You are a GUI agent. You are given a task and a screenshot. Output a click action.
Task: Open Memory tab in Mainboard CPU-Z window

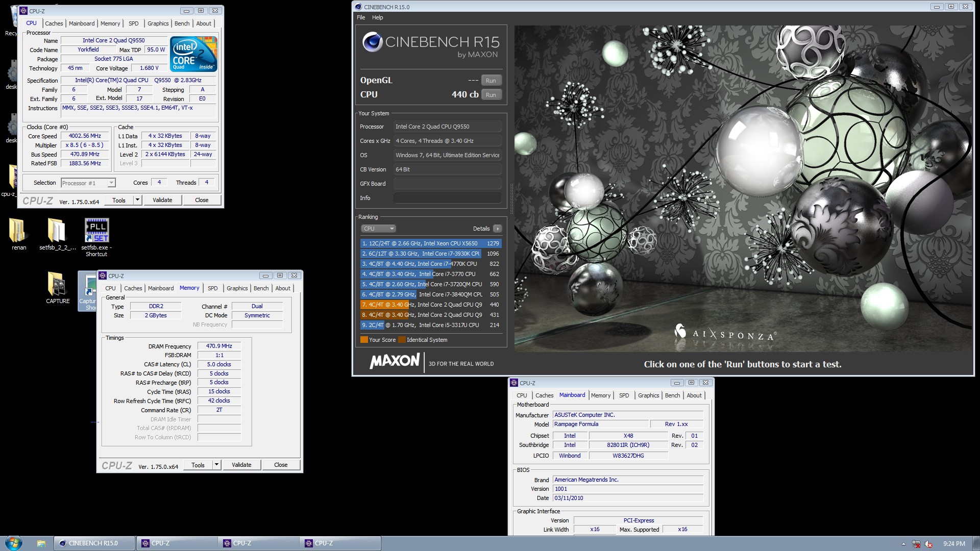pyautogui.click(x=601, y=395)
